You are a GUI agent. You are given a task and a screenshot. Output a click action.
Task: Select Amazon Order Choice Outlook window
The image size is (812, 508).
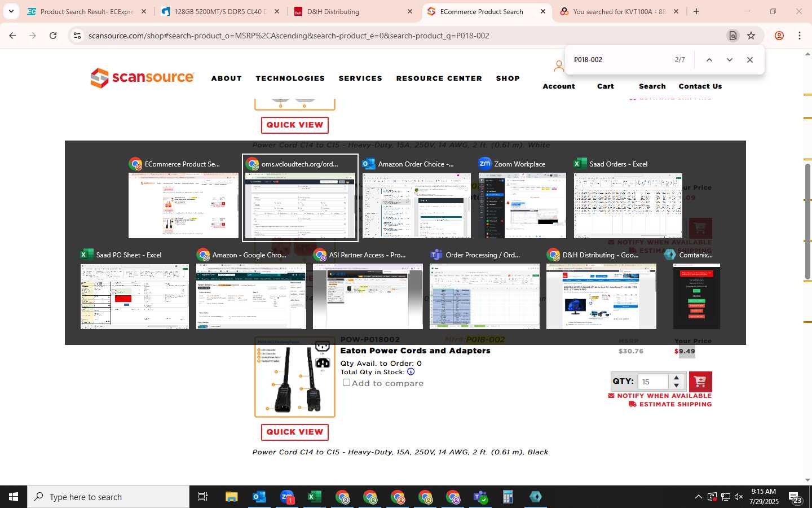[416, 199]
